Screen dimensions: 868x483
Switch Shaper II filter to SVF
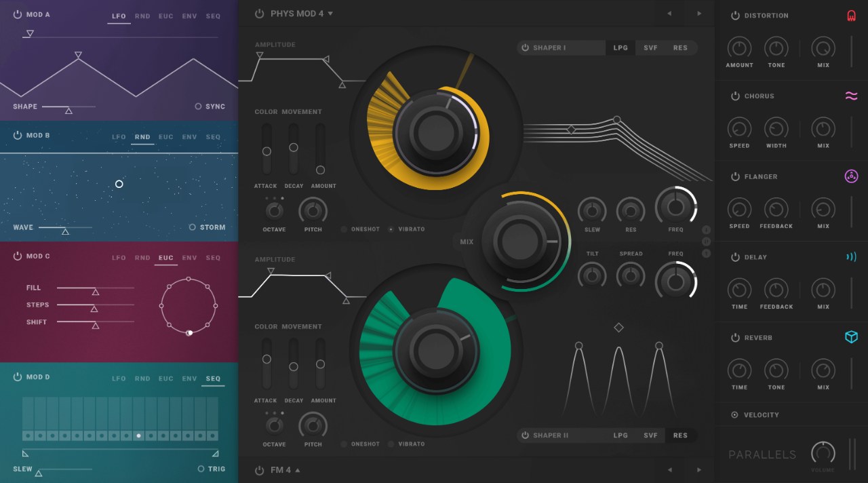(x=650, y=435)
